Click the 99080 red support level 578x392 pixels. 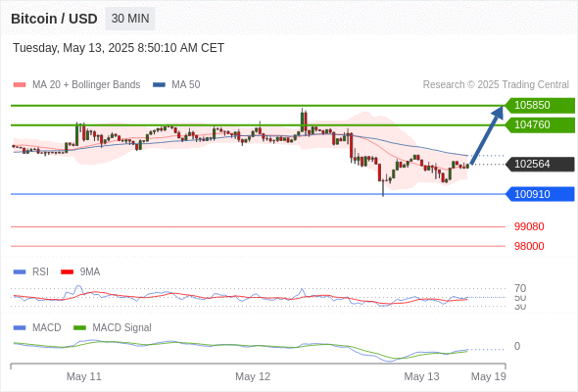529,226
